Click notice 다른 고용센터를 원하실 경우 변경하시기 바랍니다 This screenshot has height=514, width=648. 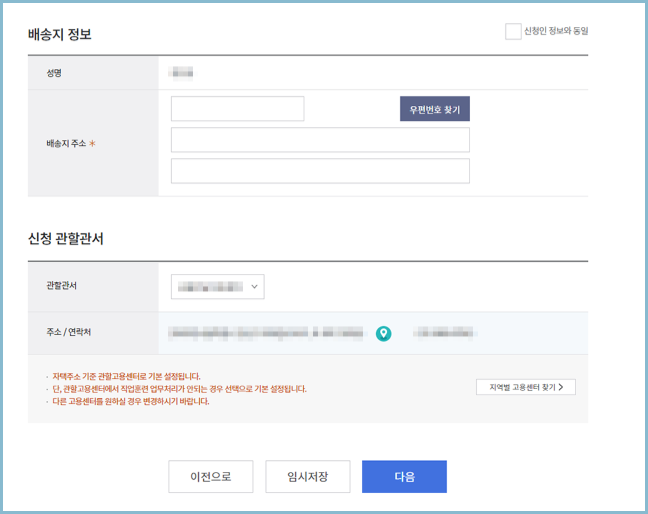coord(131,401)
